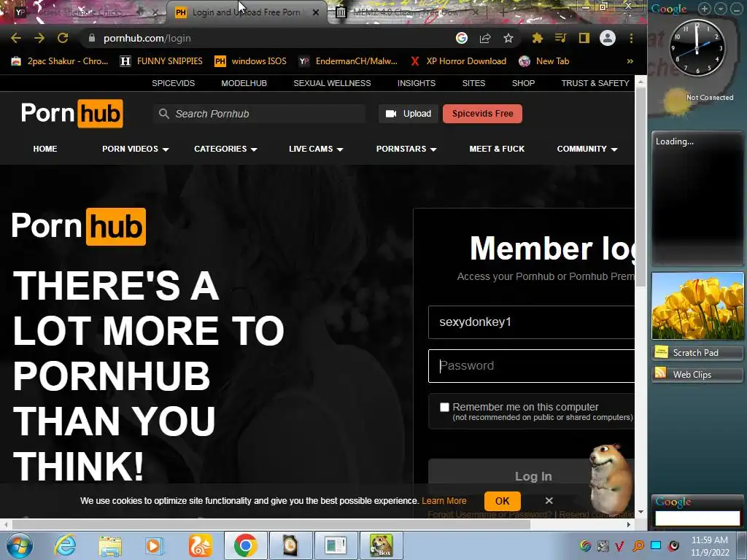
Task: Expand the PORN VIDEOS dropdown menu
Action: pos(135,149)
